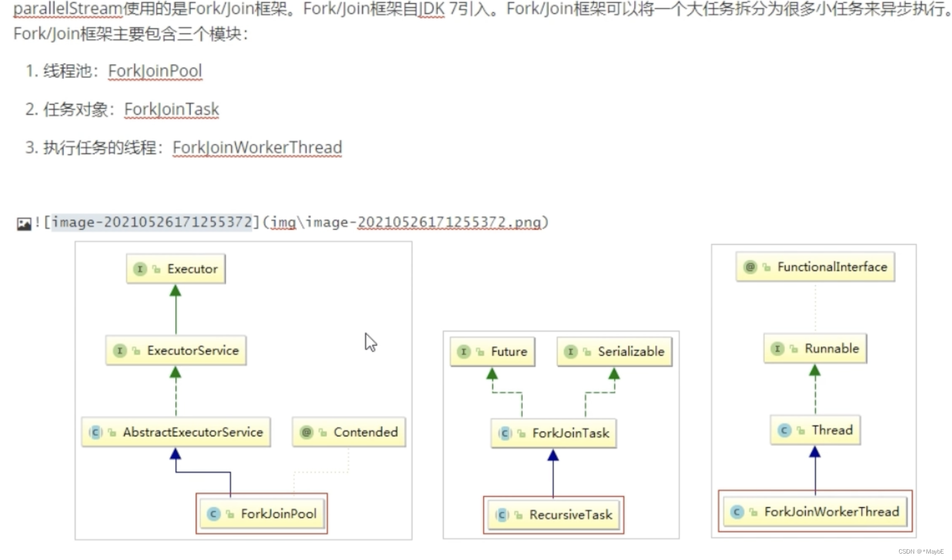Image resolution: width=952 pixels, height=560 pixels.
Task: Select the AbstractExecutorService class node
Action: tap(176, 432)
